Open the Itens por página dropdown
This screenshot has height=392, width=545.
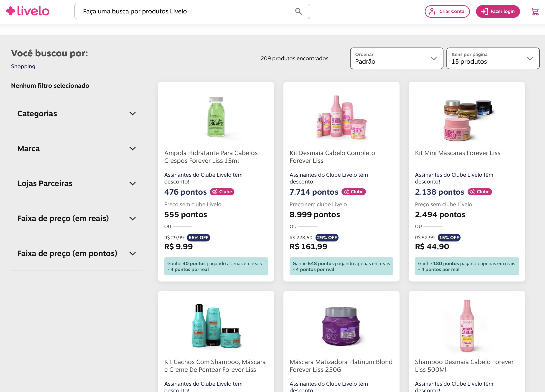[x=493, y=58]
